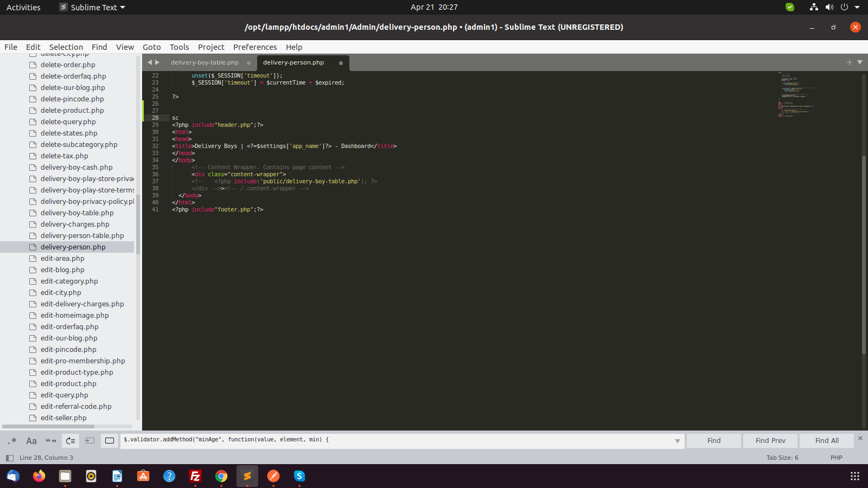Open Thunderbird from the dock

click(x=13, y=476)
